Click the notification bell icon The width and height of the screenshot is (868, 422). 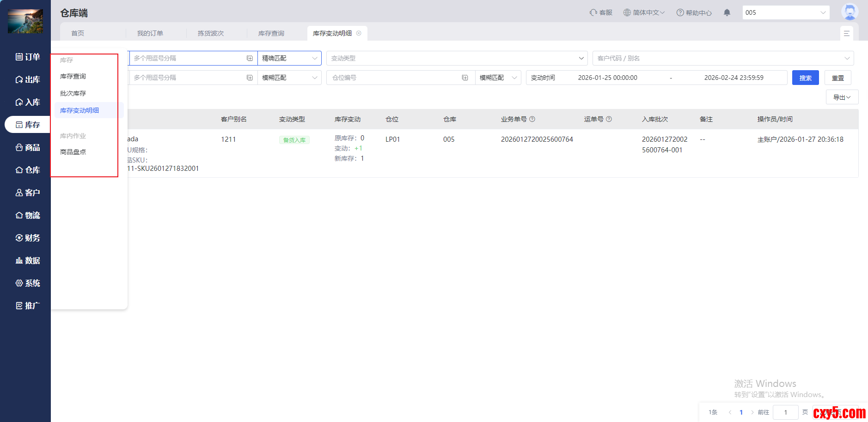click(x=727, y=12)
